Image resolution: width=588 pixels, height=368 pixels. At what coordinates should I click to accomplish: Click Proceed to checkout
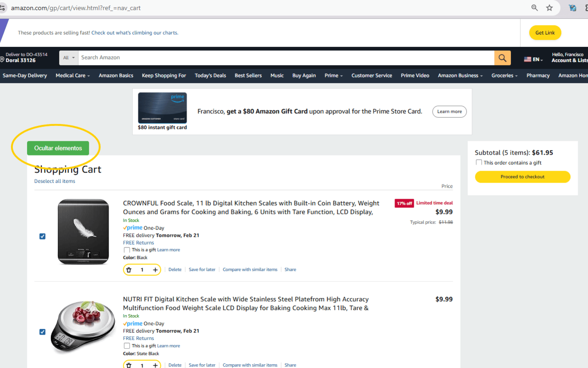523,177
